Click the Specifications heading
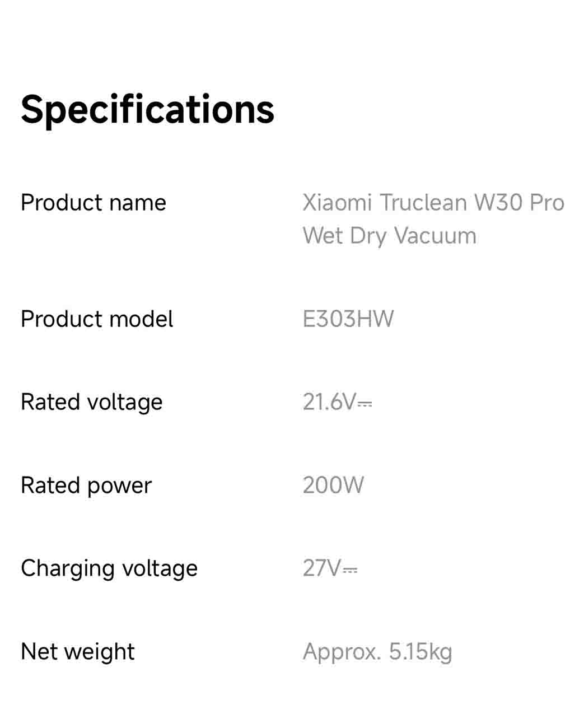584x728 pixels. (x=147, y=109)
